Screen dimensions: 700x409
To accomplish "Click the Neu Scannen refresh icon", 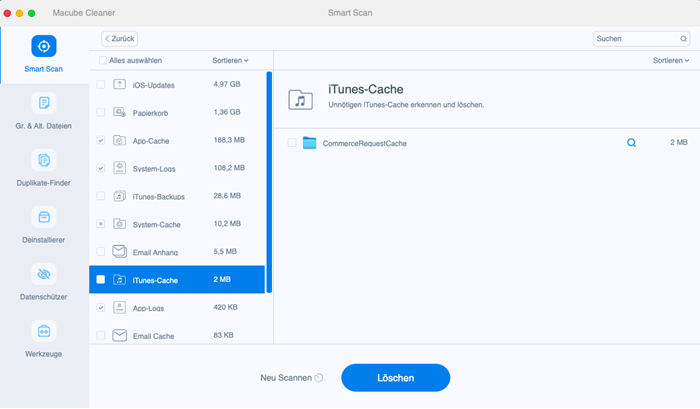I will [x=319, y=378].
